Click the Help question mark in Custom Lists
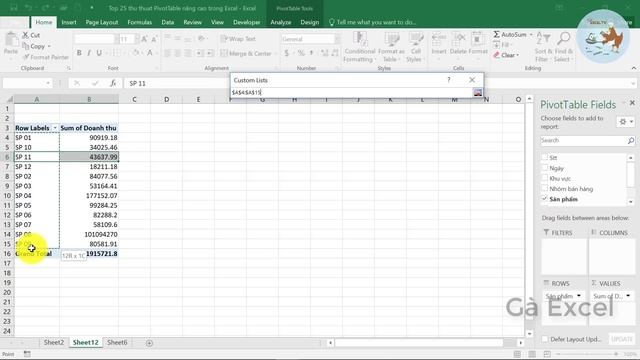640x360 pixels. (449, 80)
